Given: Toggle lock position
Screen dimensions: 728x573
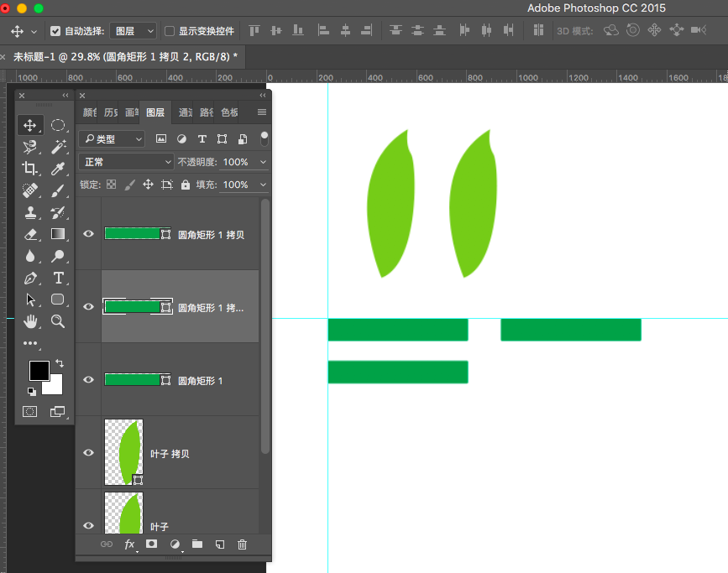Looking at the screenshot, I should [x=148, y=185].
